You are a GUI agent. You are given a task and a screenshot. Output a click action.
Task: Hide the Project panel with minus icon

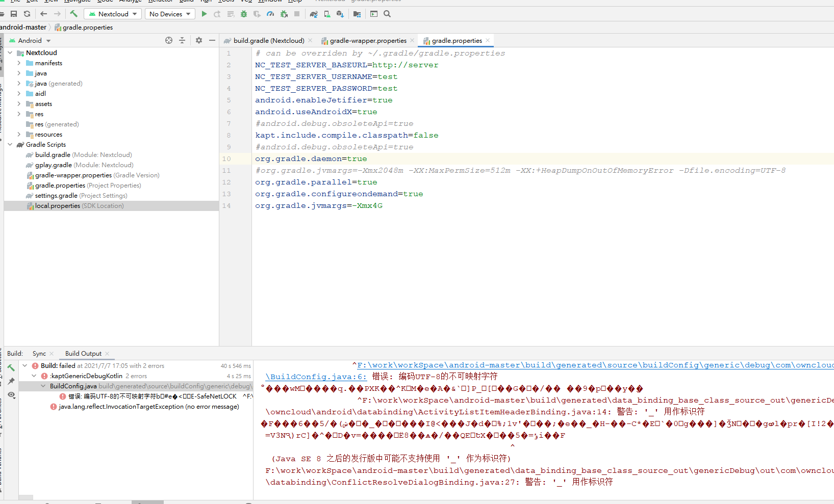[x=212, y=40]
